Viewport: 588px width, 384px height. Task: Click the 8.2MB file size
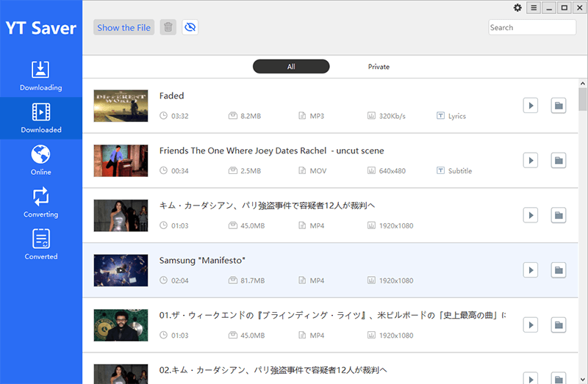tap(251, 116)
